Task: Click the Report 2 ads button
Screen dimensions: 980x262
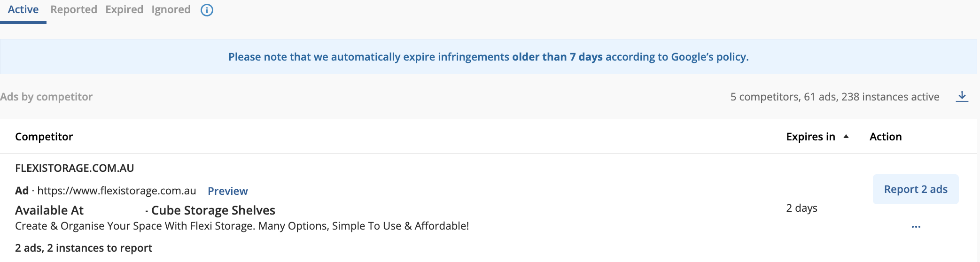Action: pyautogui.click(x=916, y=189)
